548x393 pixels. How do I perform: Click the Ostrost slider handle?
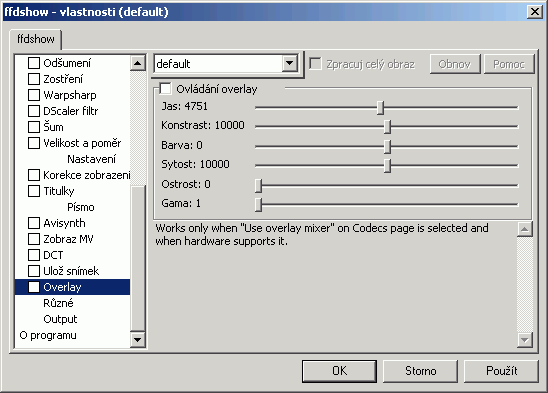pyautogui.click(x=258, y=185)
